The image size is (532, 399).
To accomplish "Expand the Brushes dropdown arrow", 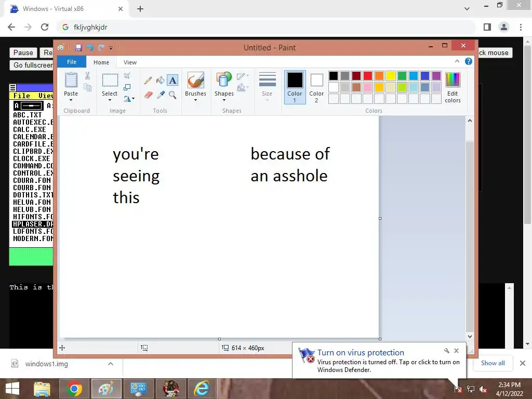I will (195, 100).
